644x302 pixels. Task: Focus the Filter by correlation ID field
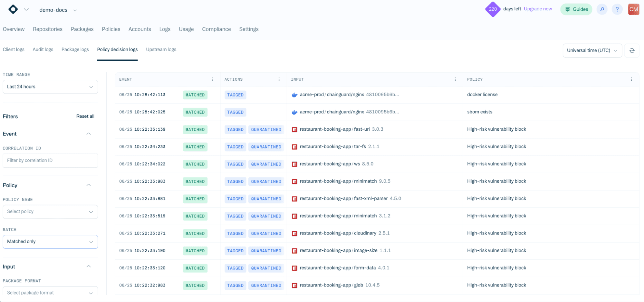point(50,160)
